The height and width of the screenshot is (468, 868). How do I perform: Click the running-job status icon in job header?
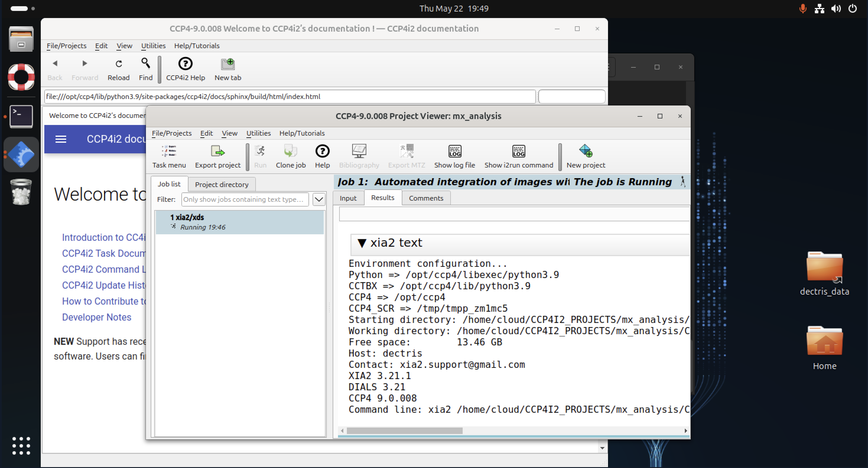tap(683, 182)
